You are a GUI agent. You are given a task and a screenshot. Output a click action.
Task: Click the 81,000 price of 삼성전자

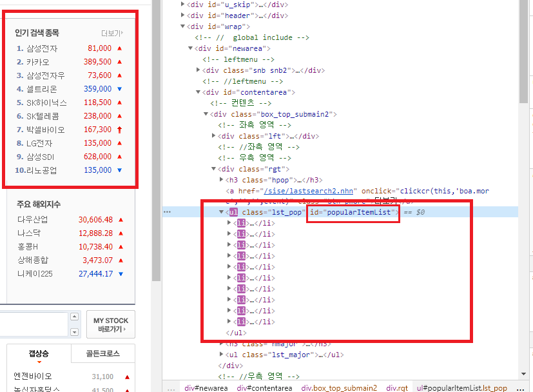[x=100, y=48]
